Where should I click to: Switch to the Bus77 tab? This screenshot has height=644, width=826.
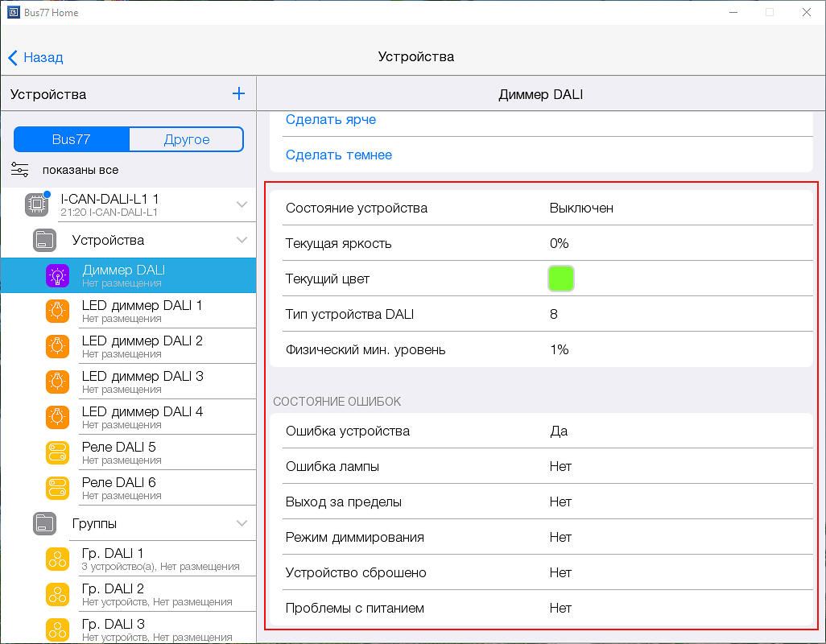point(71,139)
